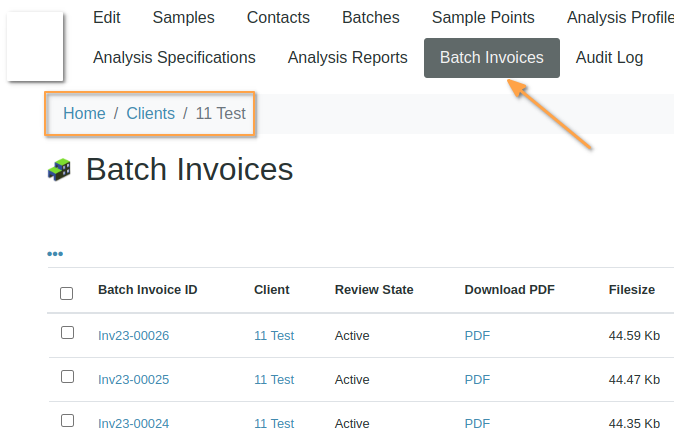
Task: Select the checkbox for Inv23-00024
Action: 67,421
